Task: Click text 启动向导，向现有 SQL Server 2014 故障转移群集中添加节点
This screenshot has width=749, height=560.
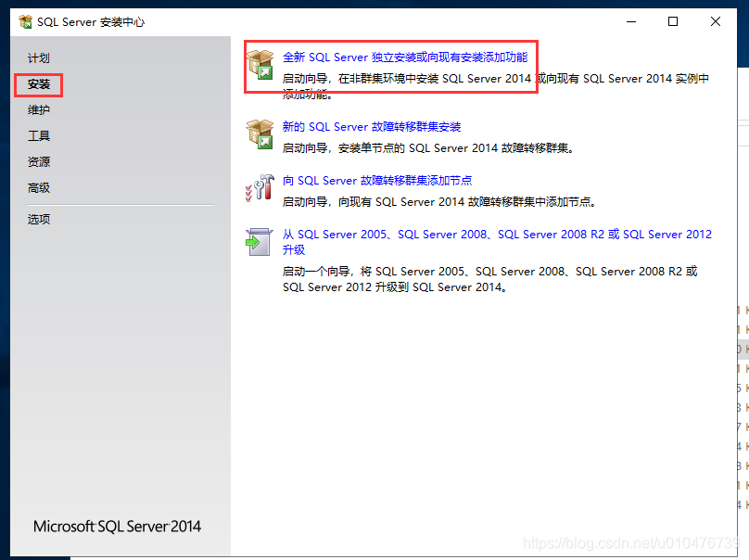Action: (439, 202)
